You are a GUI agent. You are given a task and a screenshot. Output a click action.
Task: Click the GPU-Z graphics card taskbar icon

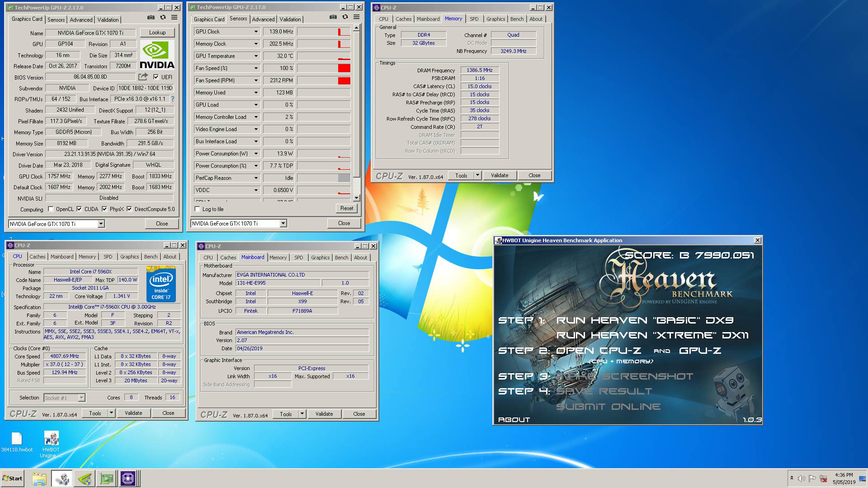coord(107,479)
